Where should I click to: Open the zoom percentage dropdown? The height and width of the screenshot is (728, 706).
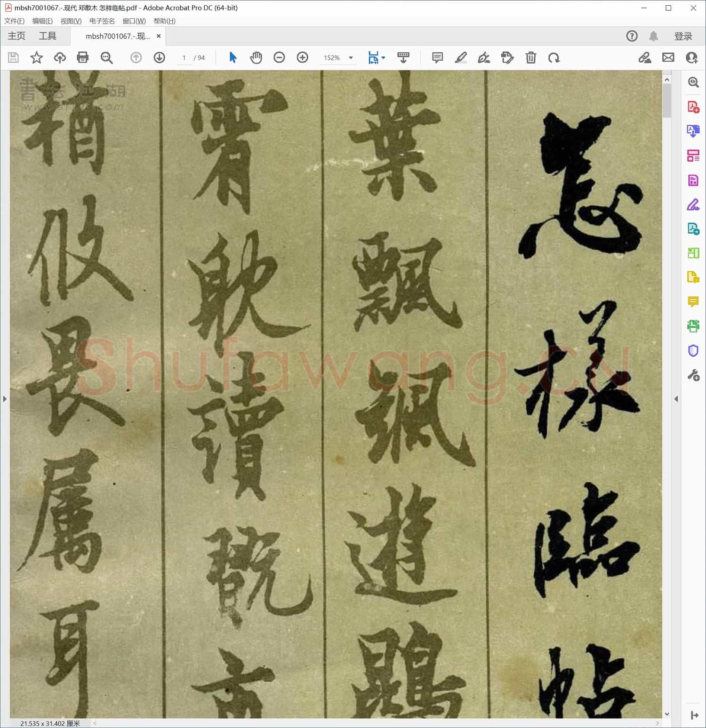pos(350,57)
